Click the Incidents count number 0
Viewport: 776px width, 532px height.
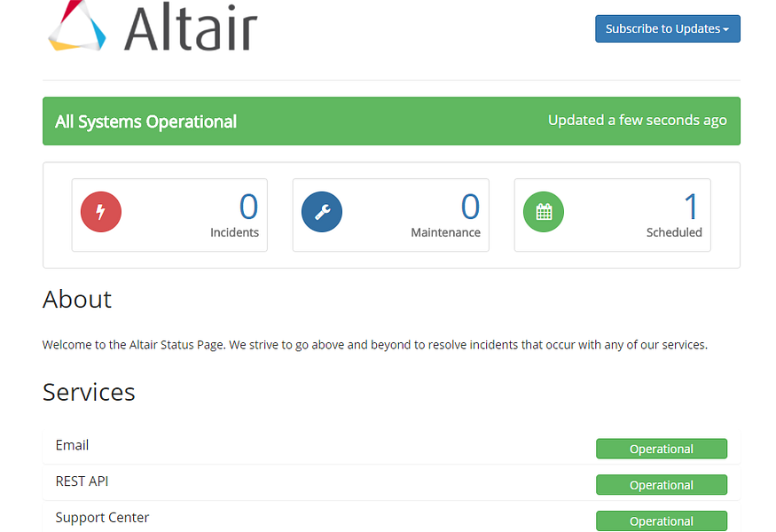click(x=249, y=207)
